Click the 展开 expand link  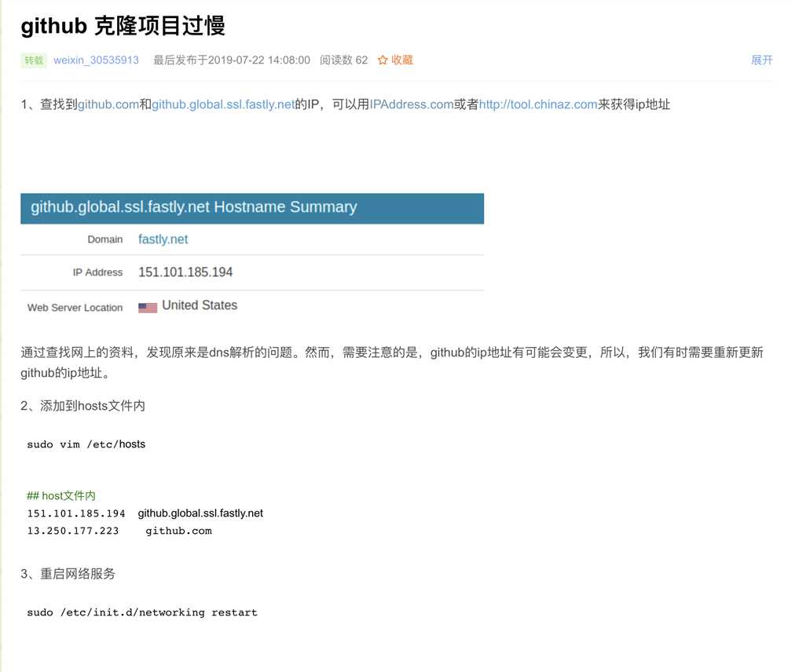tap(761, 60)
